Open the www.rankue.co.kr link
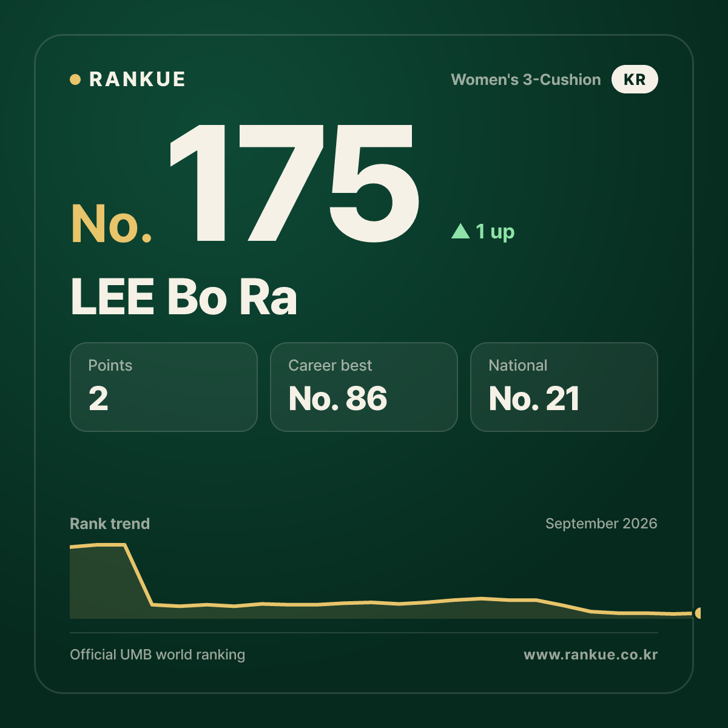728x728 pixels. (x=591, y=655)
